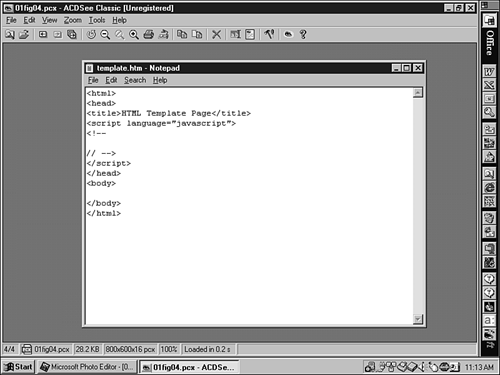Click the open folder toolbar icon
The image size is (500, 375).
[x=24, y=34]
